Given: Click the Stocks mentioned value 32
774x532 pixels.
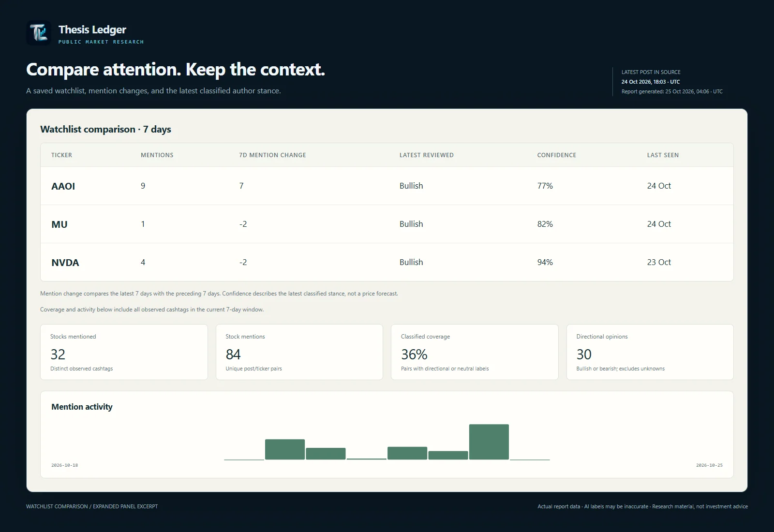Looking at the screenshot, I should point(58,355).
